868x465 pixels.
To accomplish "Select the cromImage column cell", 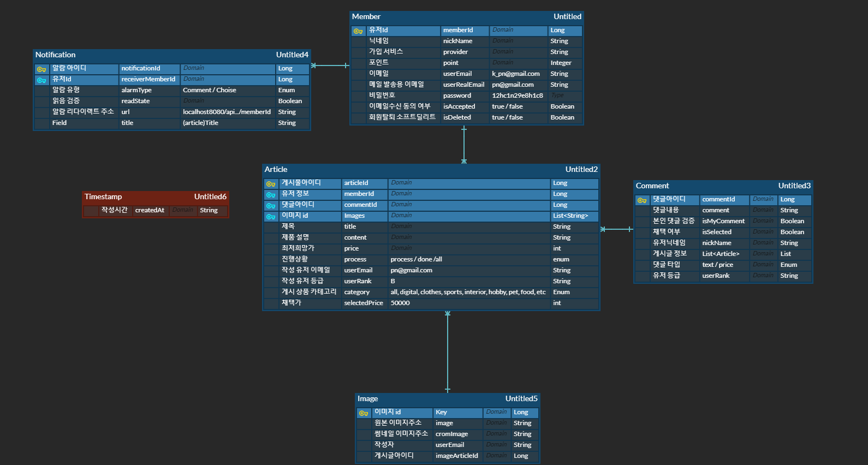I will 459,434.
